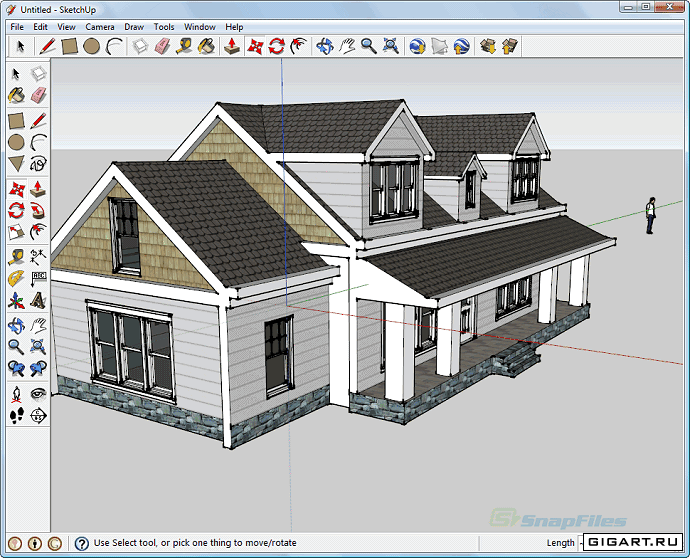The image size is (690, 558).
Task: Open the Camera menu
Action: (x=100, y=27)
